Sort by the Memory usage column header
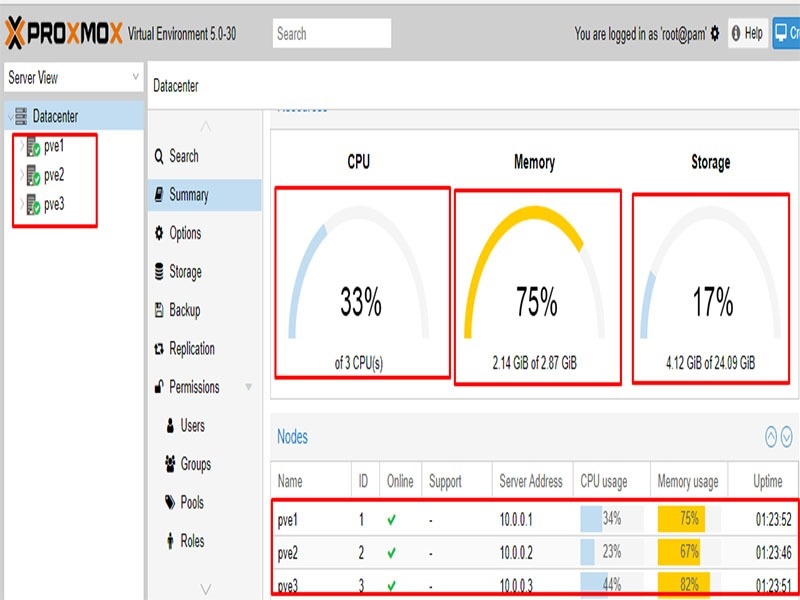The height and width of the screenshot is (600, 800). click(x=689, y=481)
